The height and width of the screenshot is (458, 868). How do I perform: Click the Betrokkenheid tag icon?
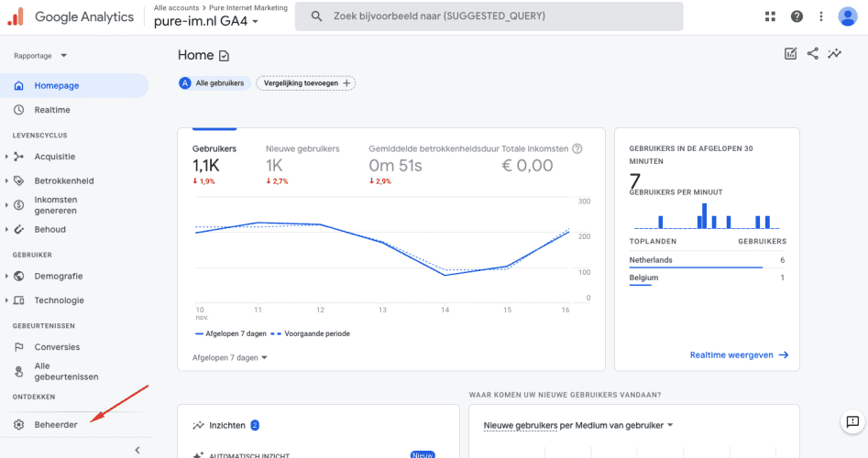pyautogui.click(x=19, y=180)
